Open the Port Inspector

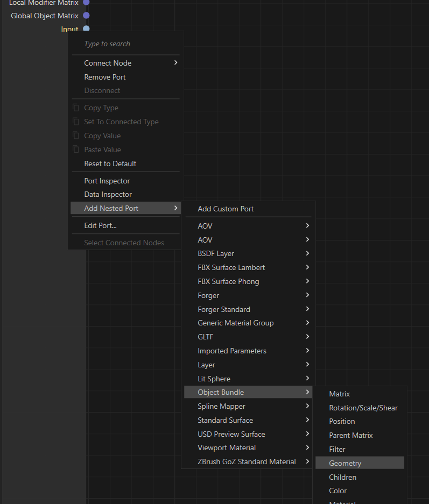(x=126, y=181)
